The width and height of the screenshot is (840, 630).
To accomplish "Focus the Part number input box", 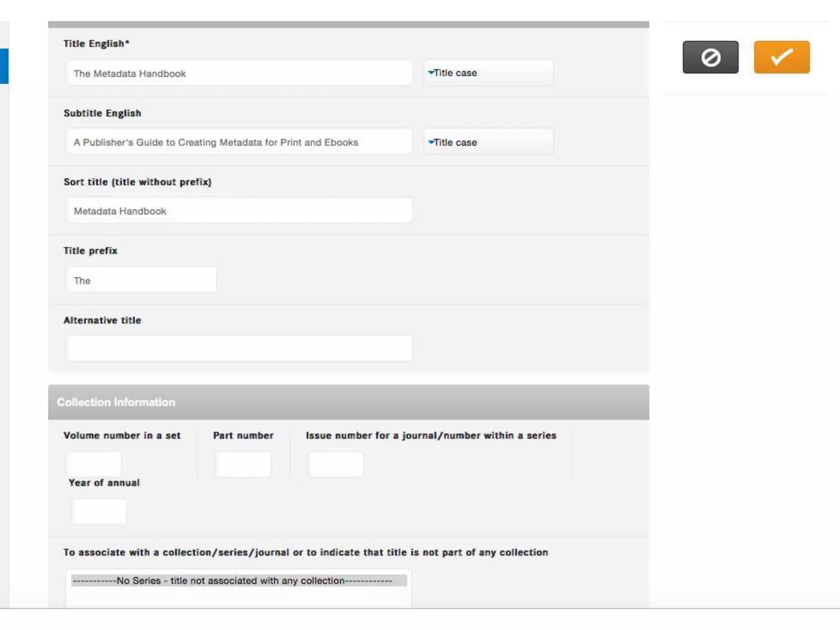I will click(x=243, y=464).
